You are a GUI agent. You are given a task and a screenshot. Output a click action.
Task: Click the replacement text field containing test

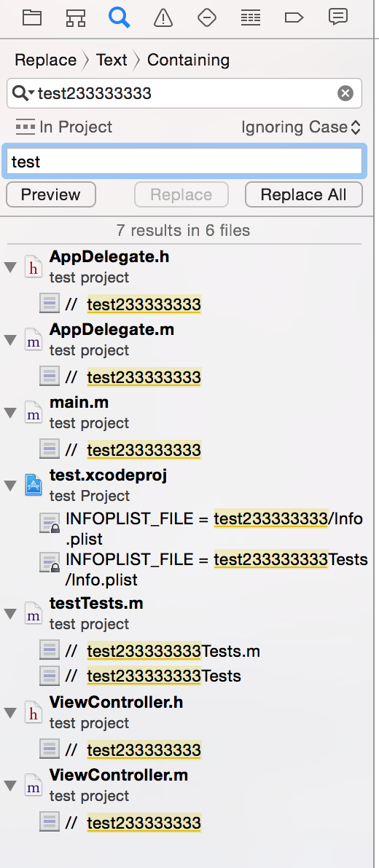tap(184, 161)
